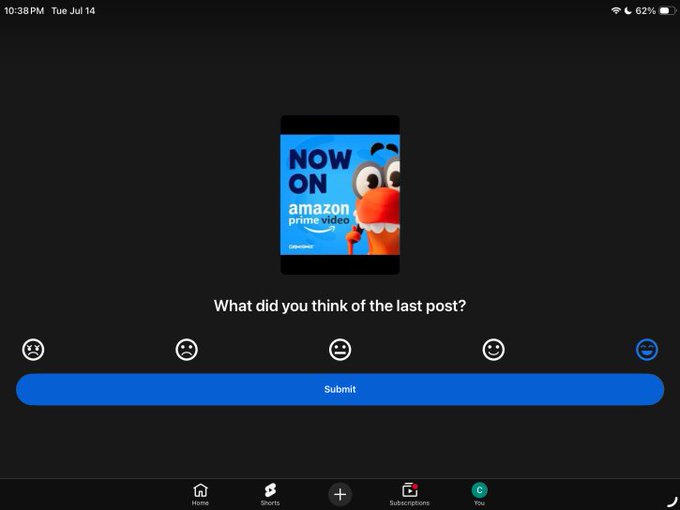The height and width of the screenshot is (510, 680).
Task: Select the smiling face rating
Action: pyautogui.click(x=494, y=350)
